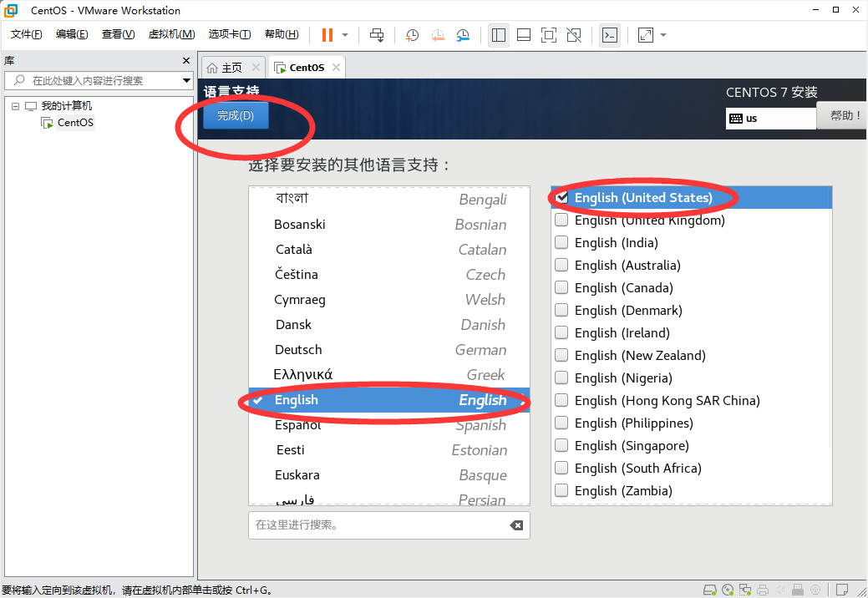Check English (United Kingdom)
Viewport: 868px width, 598px height.
point(562,220)
